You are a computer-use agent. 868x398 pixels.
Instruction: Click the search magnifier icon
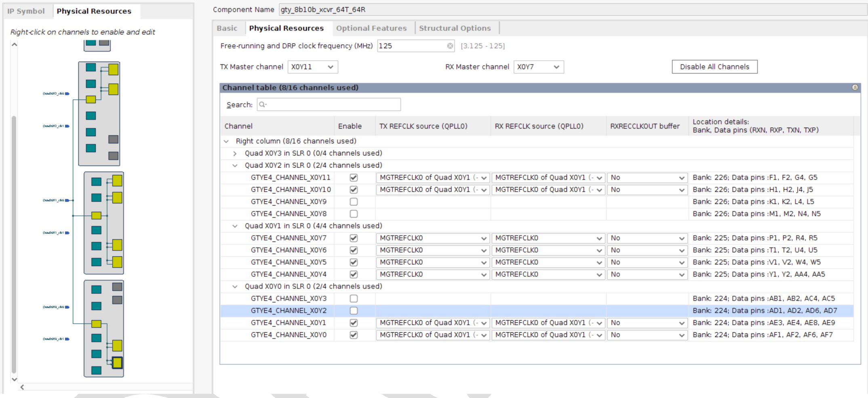point(262,105)
